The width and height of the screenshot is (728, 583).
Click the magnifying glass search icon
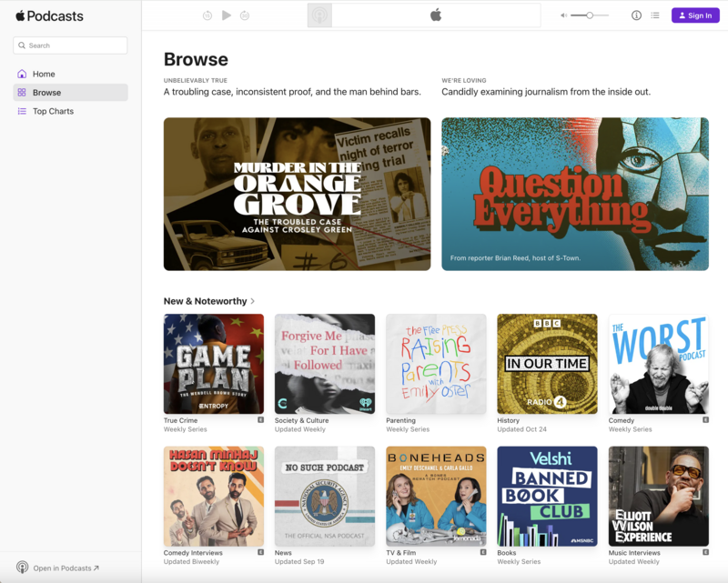point(22,45)
